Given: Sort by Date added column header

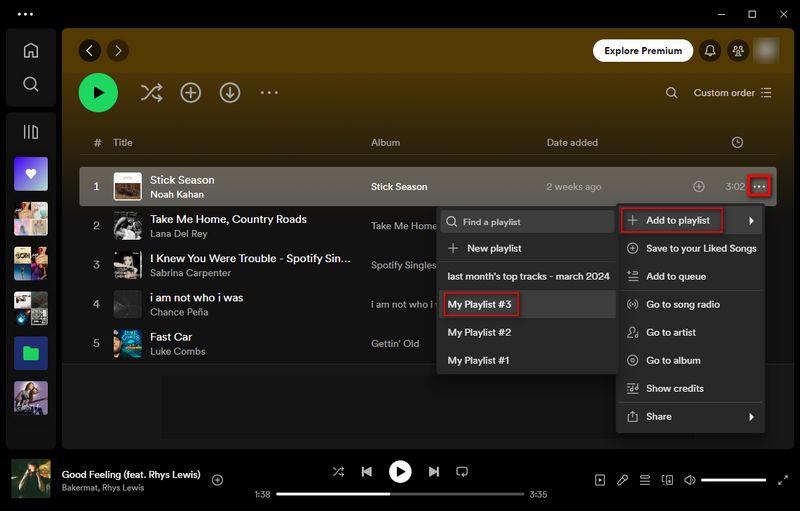Looking at the screenshot, I should pos(572,143).
